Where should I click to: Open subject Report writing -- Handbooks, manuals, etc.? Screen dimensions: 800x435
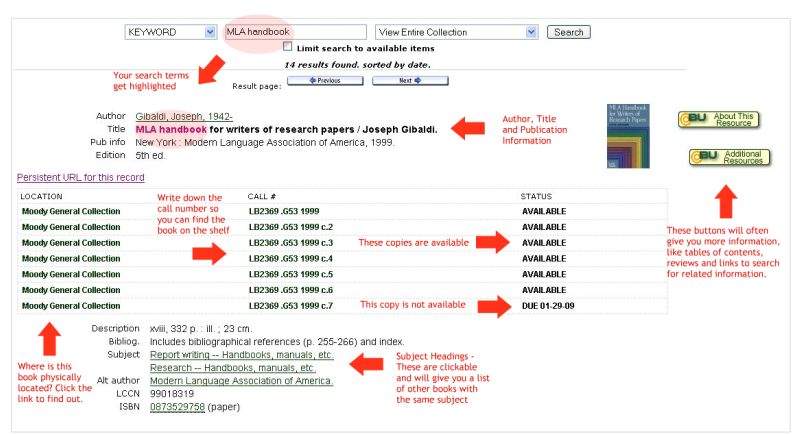[241, 355]
